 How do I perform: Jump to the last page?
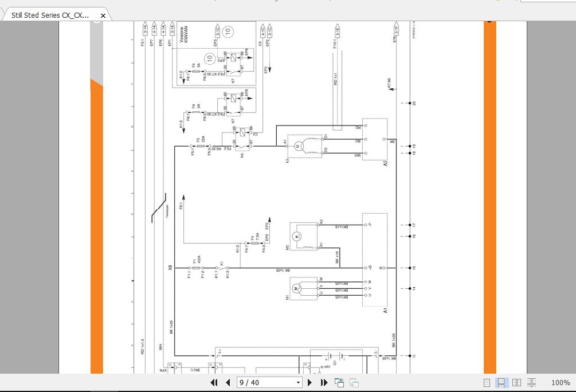324,382
